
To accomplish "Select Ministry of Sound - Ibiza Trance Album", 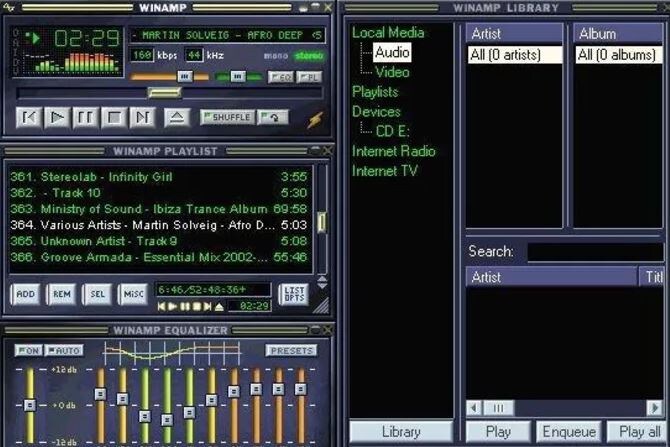I will pos(159,209).
